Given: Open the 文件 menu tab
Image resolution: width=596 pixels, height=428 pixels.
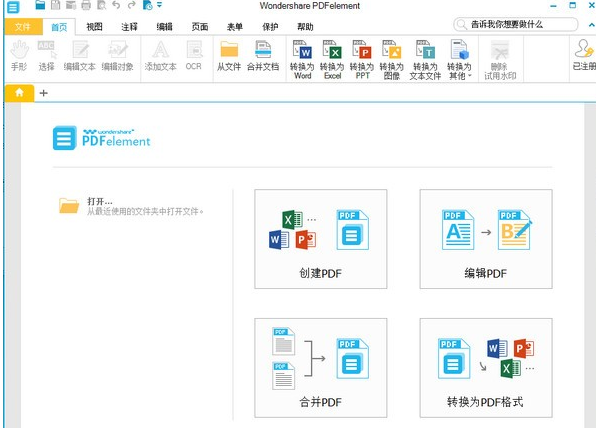Looking at the screenshot, I should (22, 27).
